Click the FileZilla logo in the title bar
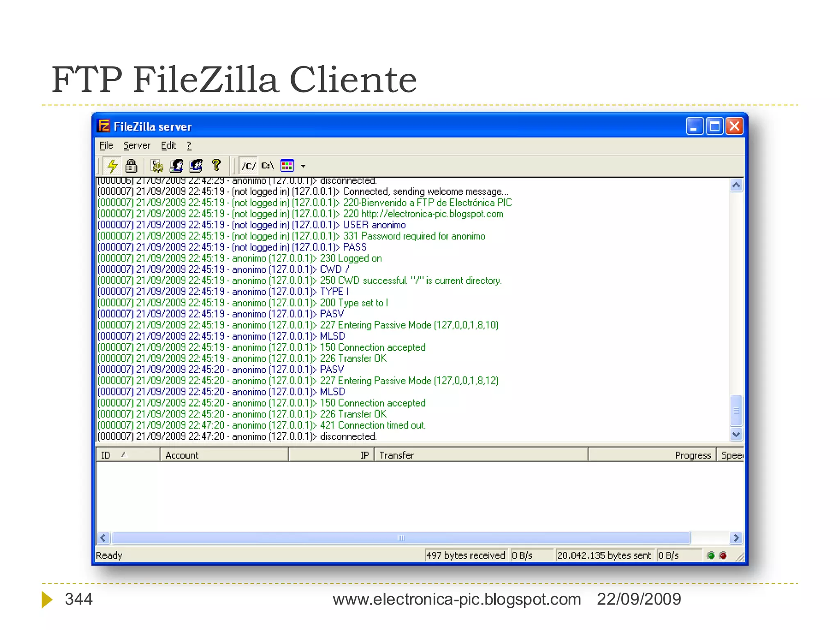The width and height of the screenshot is (840, 630). coord(104,126)
